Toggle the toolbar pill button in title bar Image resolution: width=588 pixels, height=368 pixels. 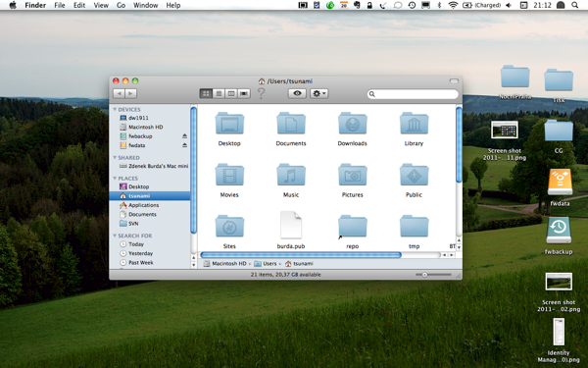pos(454,80)
